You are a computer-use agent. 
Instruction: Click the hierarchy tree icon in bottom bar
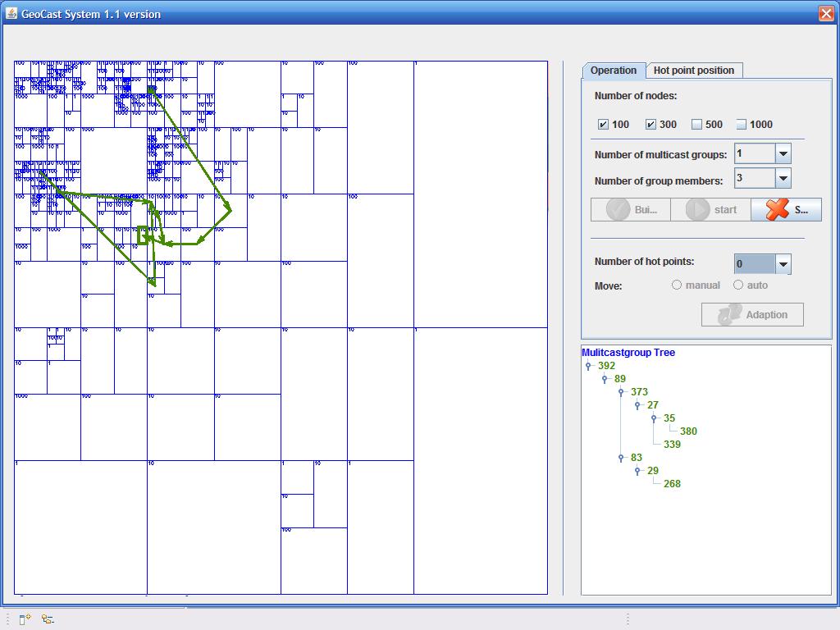tap(48, 619)
